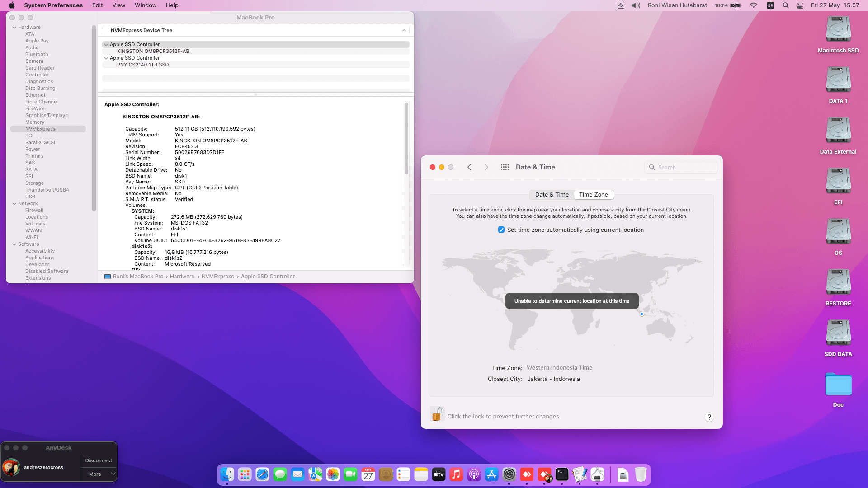Open Launchpad from the Dock
The image size is (868, 488).
coord(245,474)
